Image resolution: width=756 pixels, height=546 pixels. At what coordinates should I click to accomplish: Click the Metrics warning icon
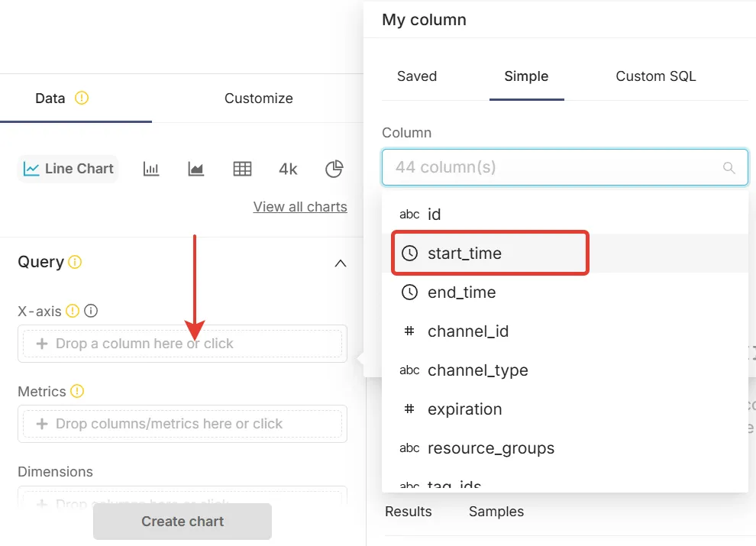pyautogui.click(x=77, y=391)
